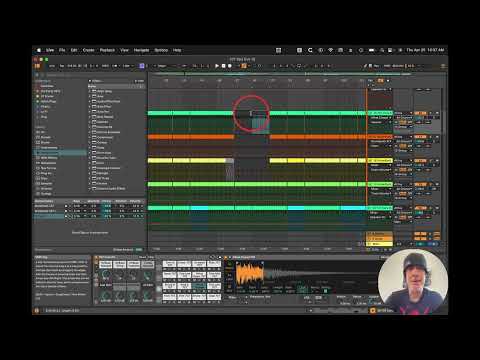Screen dimensions: 480x360
Task: Open the Edit menu
Action: point(74,50)
